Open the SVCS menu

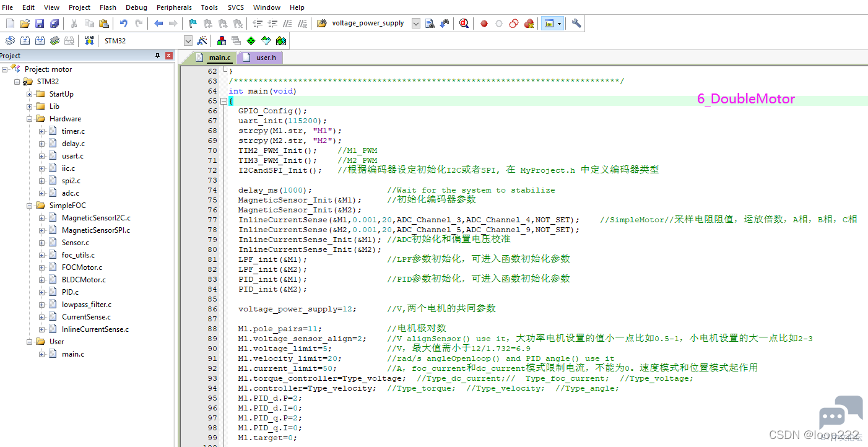(x=235, y=7)
